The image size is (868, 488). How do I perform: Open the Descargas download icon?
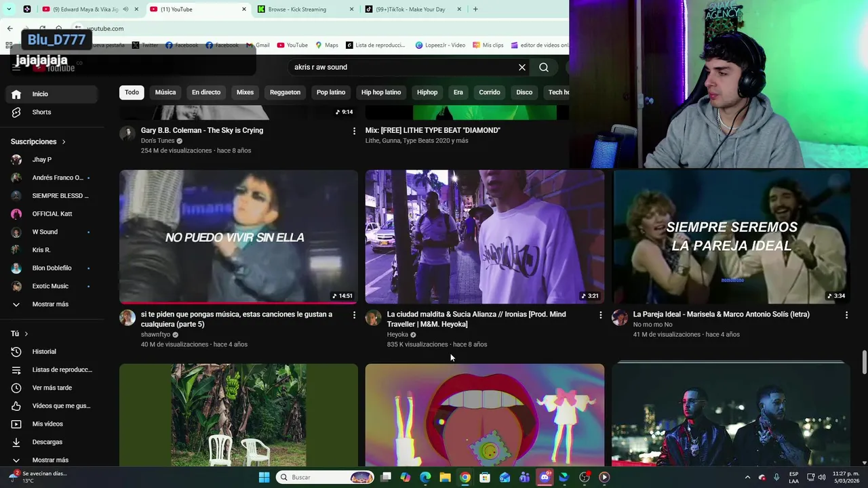coord(16,442)
